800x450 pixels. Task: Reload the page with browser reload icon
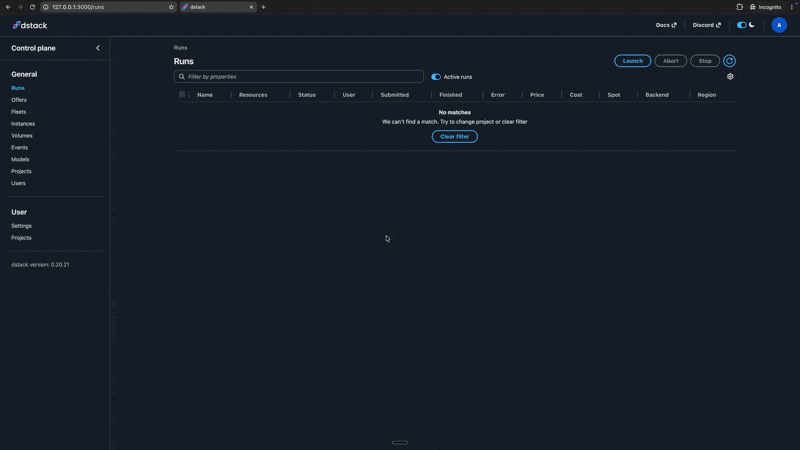click(32, 7)
